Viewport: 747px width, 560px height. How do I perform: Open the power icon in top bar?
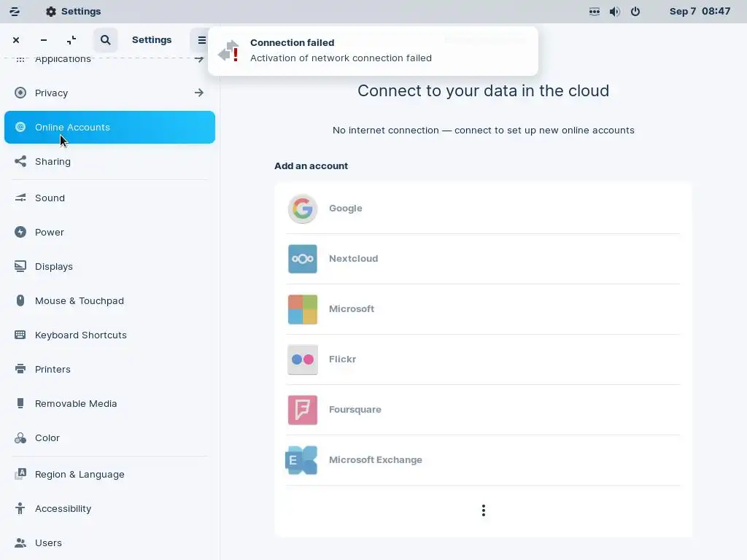635,12
